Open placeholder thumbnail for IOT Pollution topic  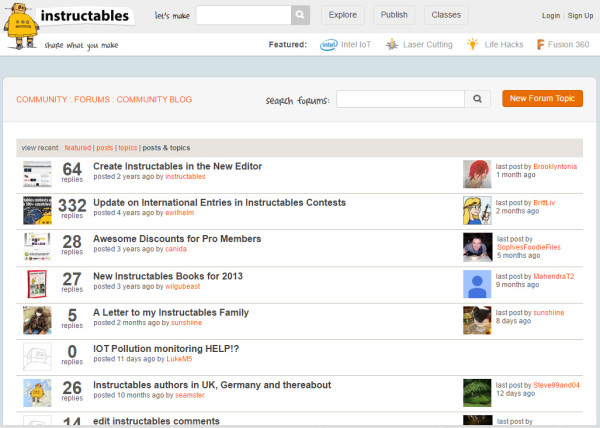pos(37,356)
